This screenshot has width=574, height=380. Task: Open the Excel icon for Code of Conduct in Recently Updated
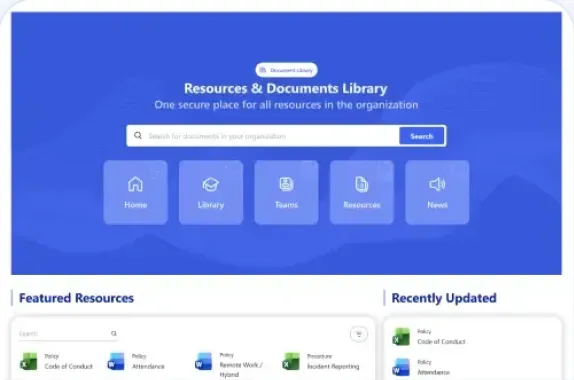point(401,336)
